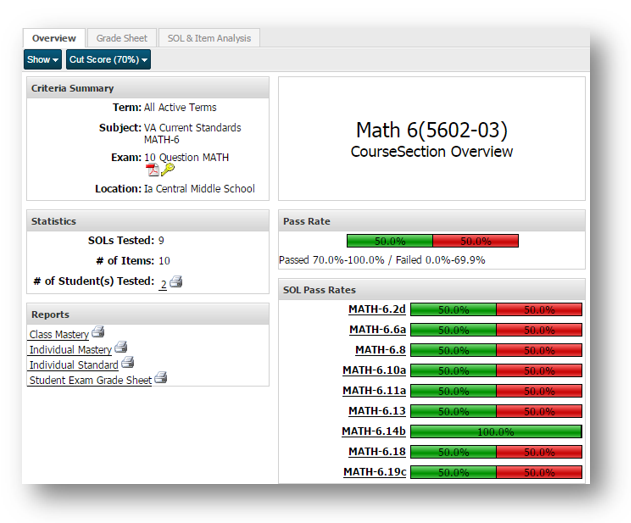Open the MATH-6.6a standard link

pyautogui.click(x=377, y=330)
